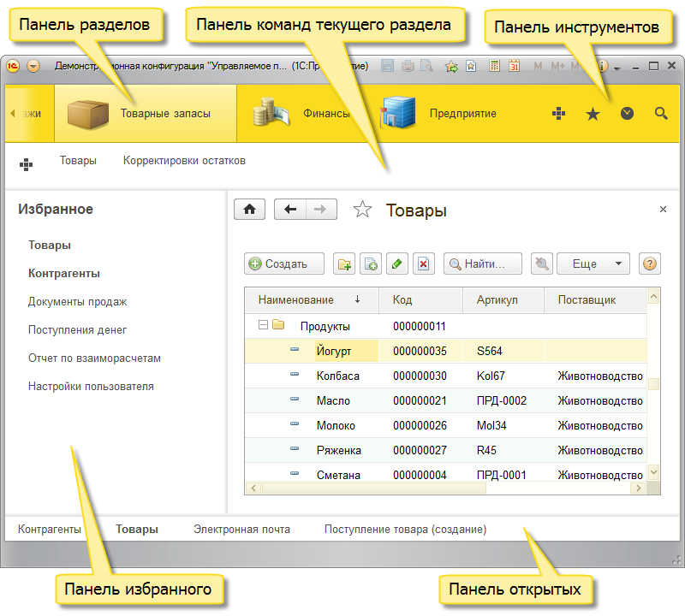Close the Товары form

point(663,210)
